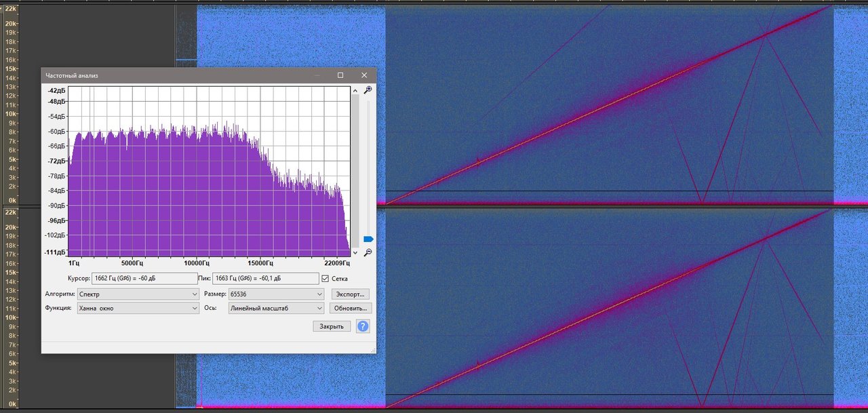Open the Алгоритм dropdown showing Спектр

[138, 294]
